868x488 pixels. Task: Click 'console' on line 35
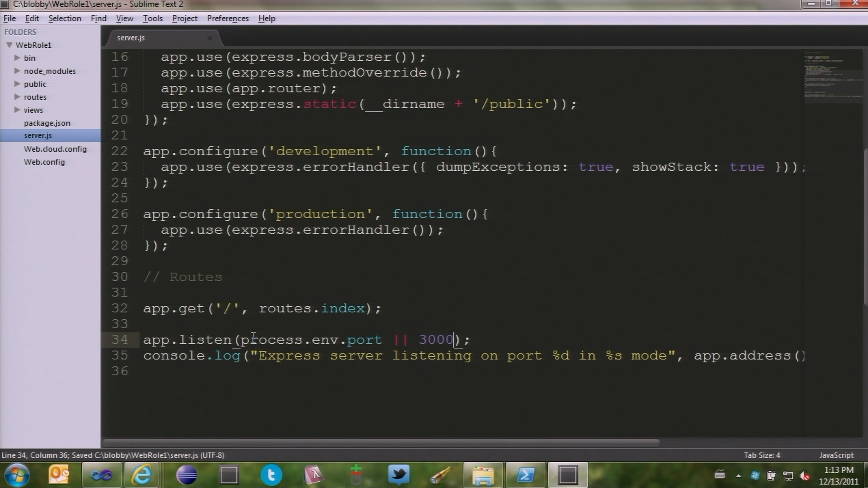174,355
